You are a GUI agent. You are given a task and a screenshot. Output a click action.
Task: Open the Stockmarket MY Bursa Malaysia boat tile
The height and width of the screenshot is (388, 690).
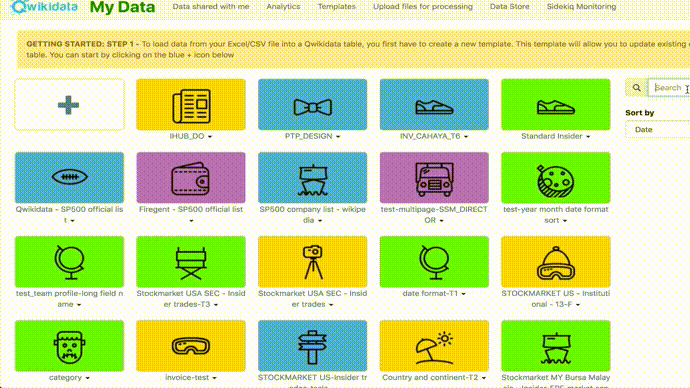click(556, 346)
